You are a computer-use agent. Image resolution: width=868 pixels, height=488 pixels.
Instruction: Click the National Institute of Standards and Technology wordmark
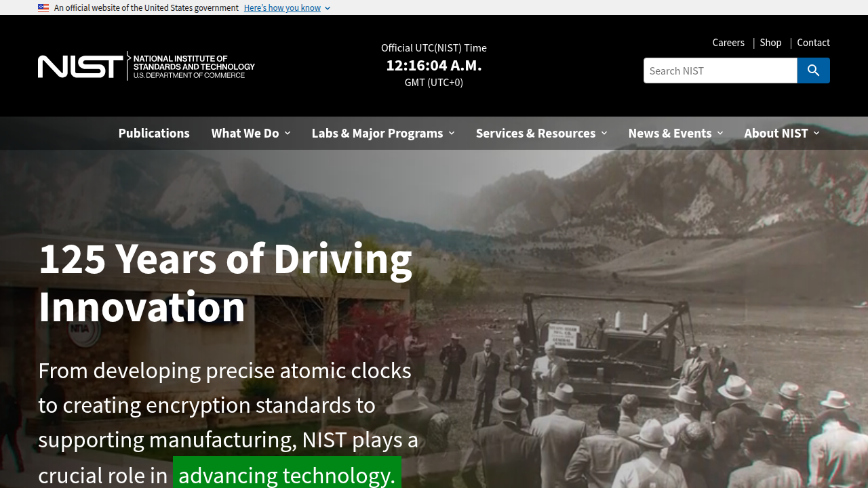[194, 66]
